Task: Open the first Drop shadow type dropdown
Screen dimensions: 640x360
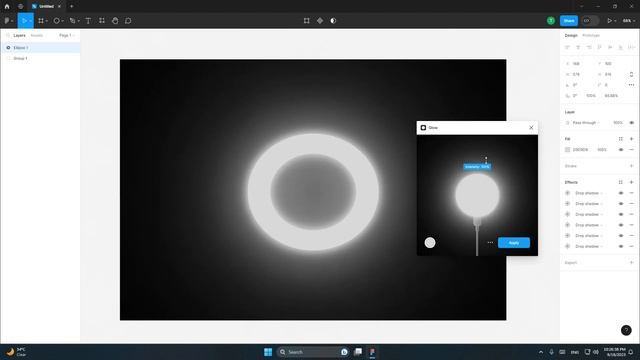Action: tap(589, 193)
